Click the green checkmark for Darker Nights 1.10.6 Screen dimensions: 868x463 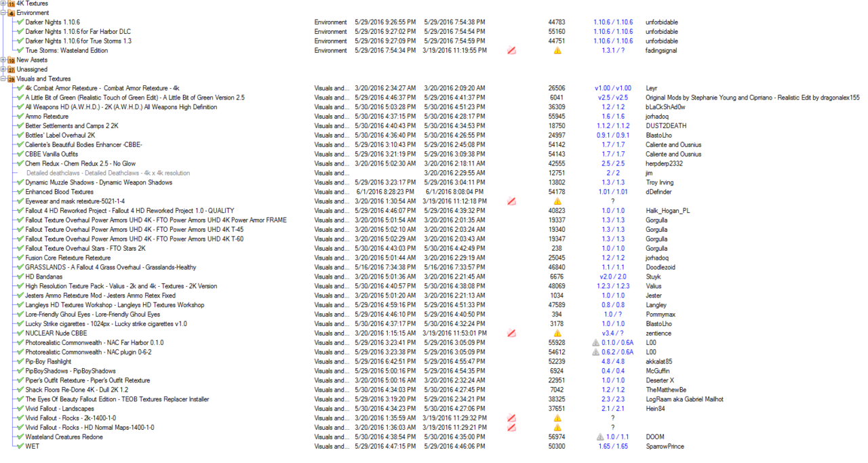[x=20, y=22]
